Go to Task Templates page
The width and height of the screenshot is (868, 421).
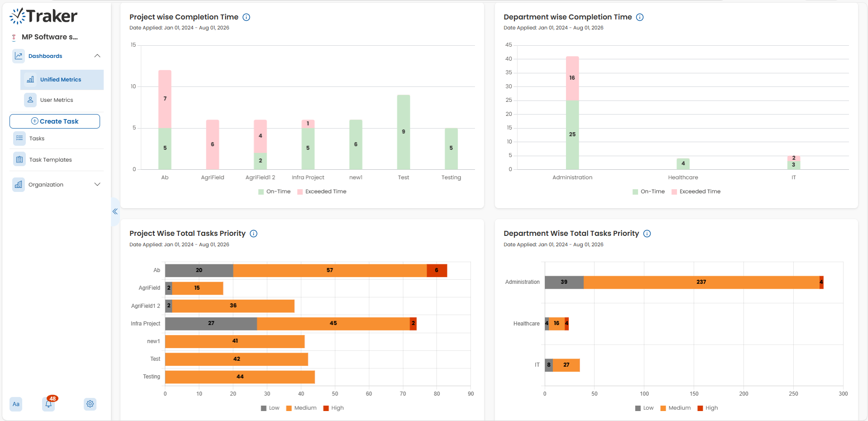tap(50, 160)
